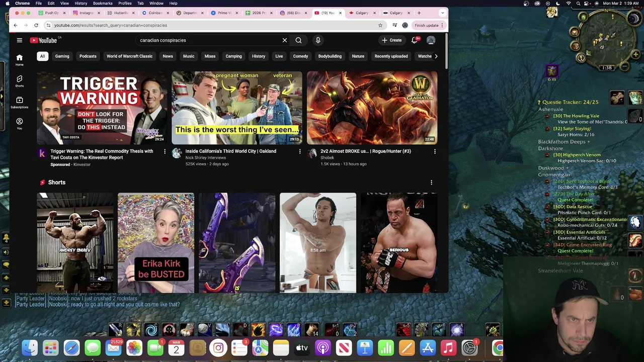Reload the page in Chrome
The image size is (644, 362).
tap(36, 25)
